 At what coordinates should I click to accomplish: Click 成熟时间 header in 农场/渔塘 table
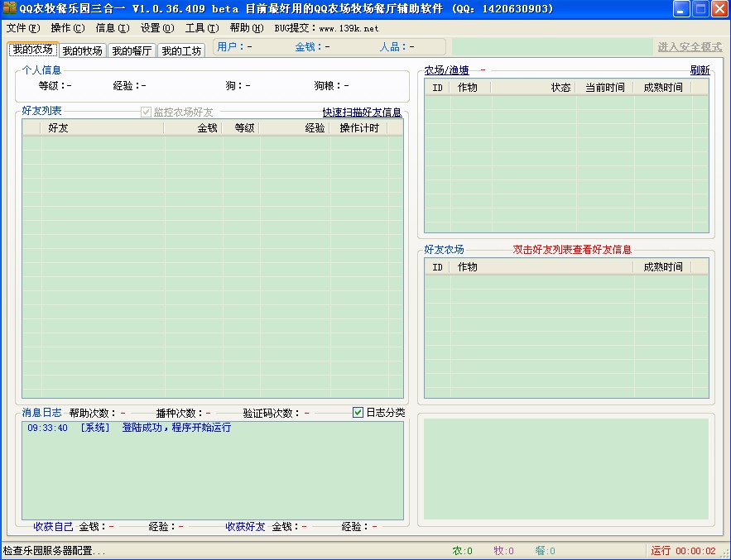click(662, 87)
